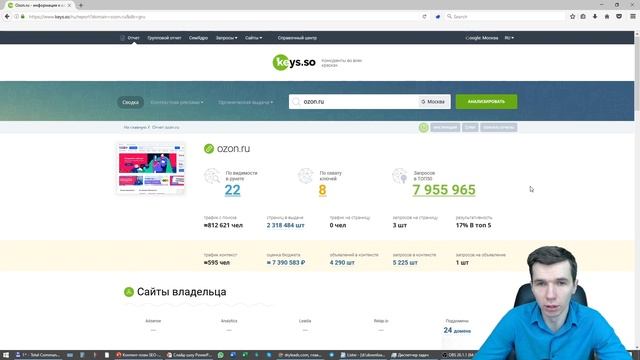The width and height of the screenshot is (640, 360).
Task: Open the Google Москва region selector
Action: pos(482,38)
